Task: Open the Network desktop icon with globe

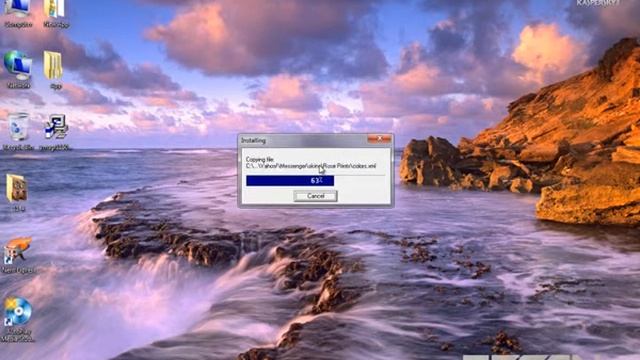Action: coord(18,69)
